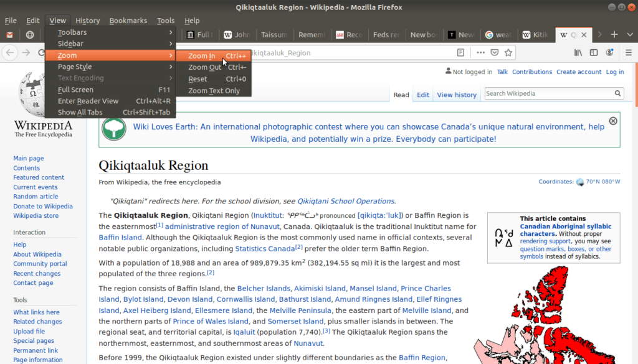This screenshot has width=638, height=364.
Task: Choose Zoom In from submenu
Action: (x=214, y=55)
